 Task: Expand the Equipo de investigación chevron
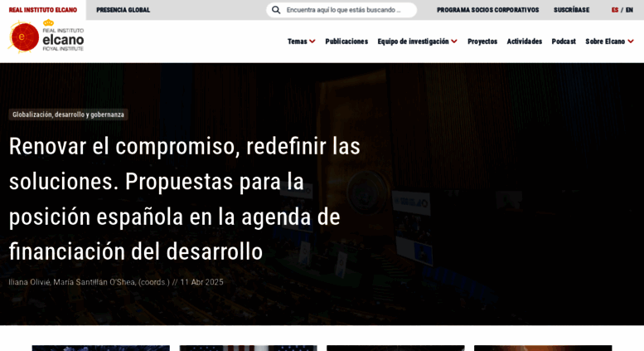click(x=454, y=41)
